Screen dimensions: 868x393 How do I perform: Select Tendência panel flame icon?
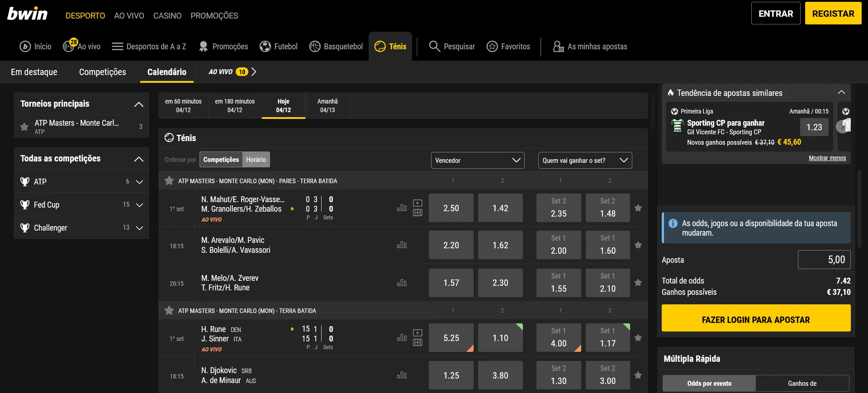pyautogui.click(x=671, y=93)
